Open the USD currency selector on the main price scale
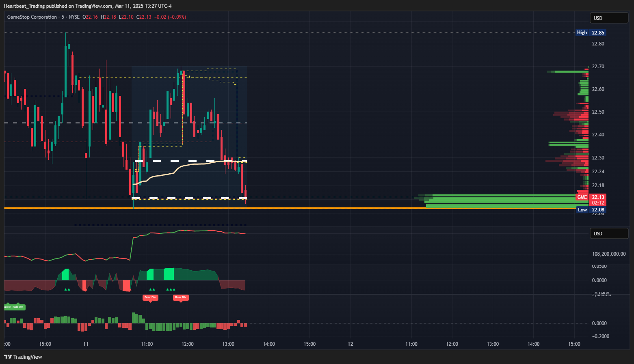The width and height of the screenshot is (634, 364). (609, 18)
